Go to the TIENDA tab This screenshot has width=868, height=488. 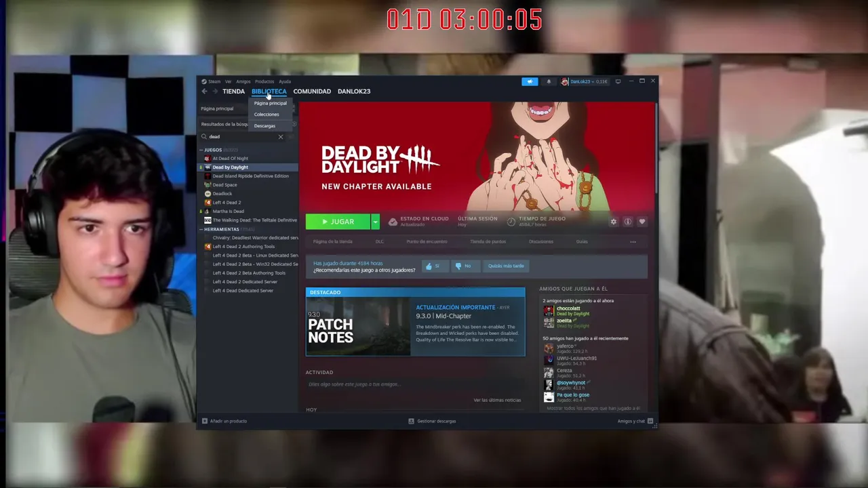point(233,91)
